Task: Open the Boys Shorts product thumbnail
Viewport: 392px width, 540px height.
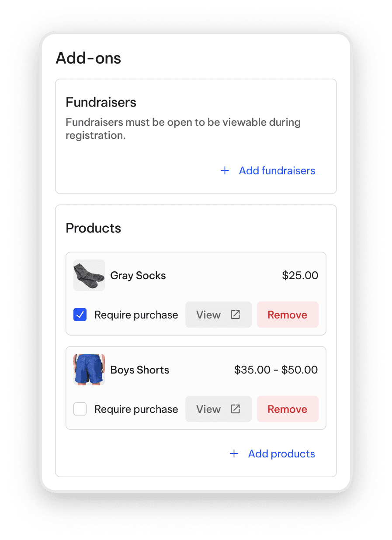Action: pyautogui.click(x=89, y=370)
